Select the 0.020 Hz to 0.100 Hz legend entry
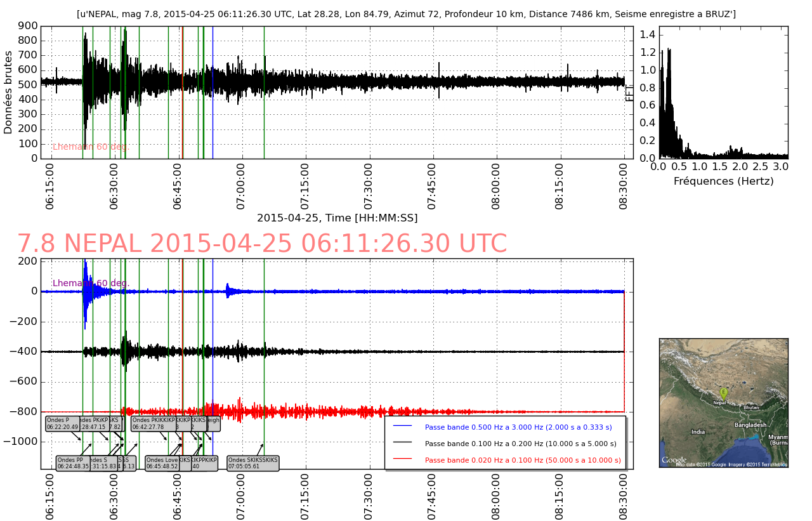Viewport: 812px width, 521px height. pyautogui.click(x=522, y=460)
